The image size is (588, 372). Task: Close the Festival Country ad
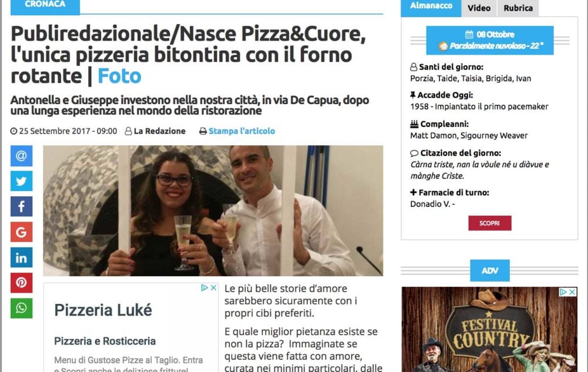tap(572, 292)
